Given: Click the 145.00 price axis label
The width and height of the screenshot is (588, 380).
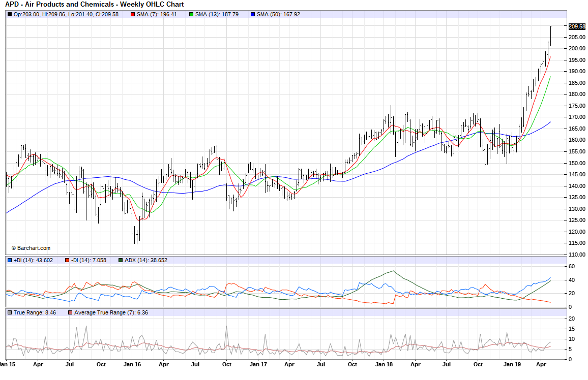Looking at the screenshot, I should [x=577, y=174].
